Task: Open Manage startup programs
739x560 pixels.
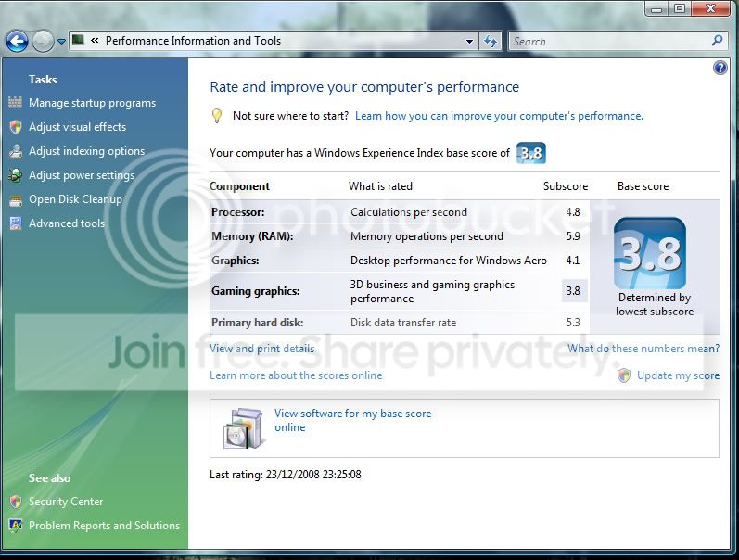Action: (93, 103)
